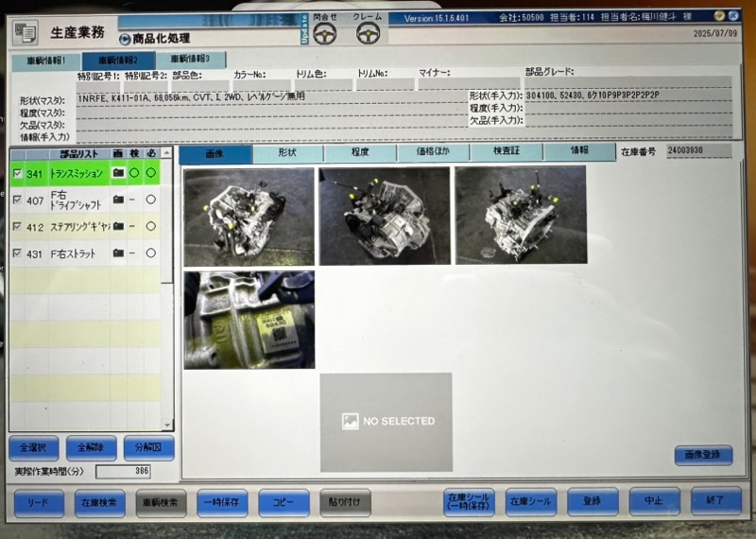Uncheck the 407 F右ドライブシャフト checkbox
756x539 pixels.
click(18, 200)
